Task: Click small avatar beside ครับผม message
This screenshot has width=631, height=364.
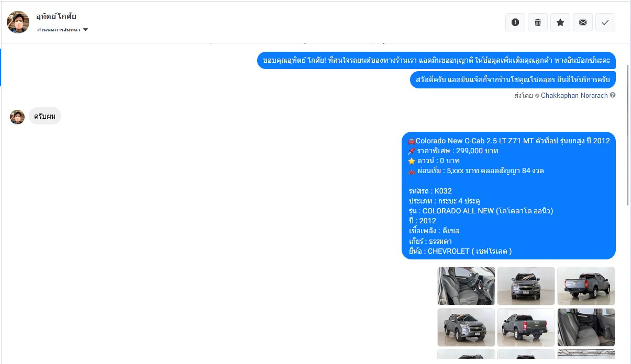Action: tap(17, 117)
